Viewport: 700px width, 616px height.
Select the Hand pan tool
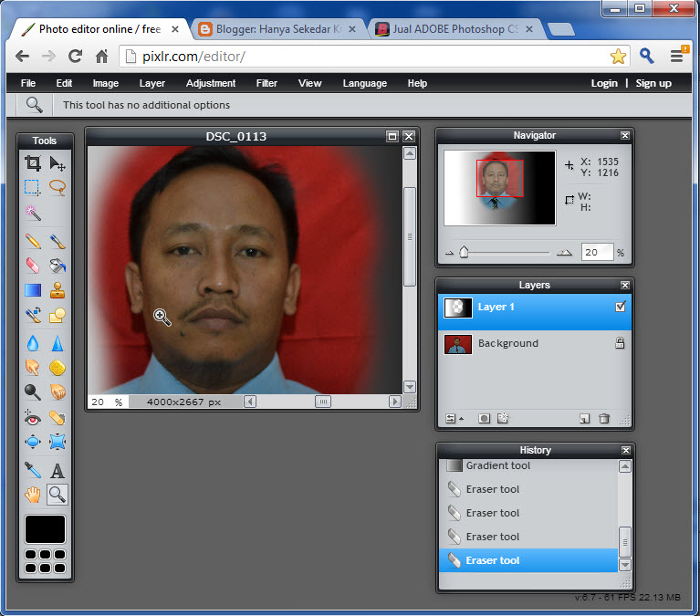[33, 495]
